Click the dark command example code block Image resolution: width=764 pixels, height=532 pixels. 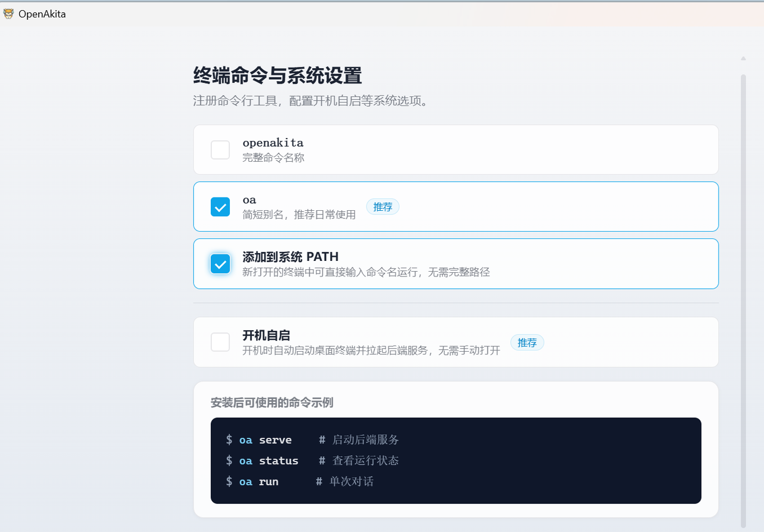tap(456, 460)
